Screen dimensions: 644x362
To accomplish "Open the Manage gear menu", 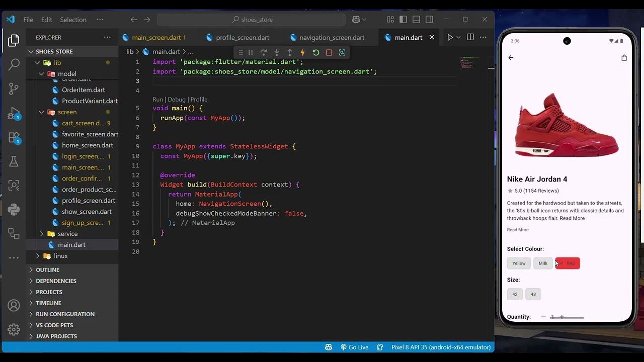I will click(14, 330).
